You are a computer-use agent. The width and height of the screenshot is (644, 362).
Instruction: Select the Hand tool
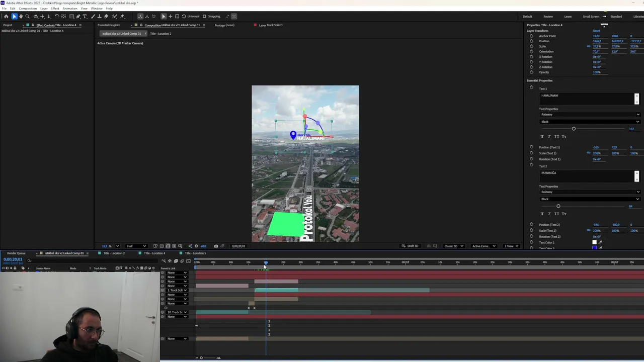[21, 16]
